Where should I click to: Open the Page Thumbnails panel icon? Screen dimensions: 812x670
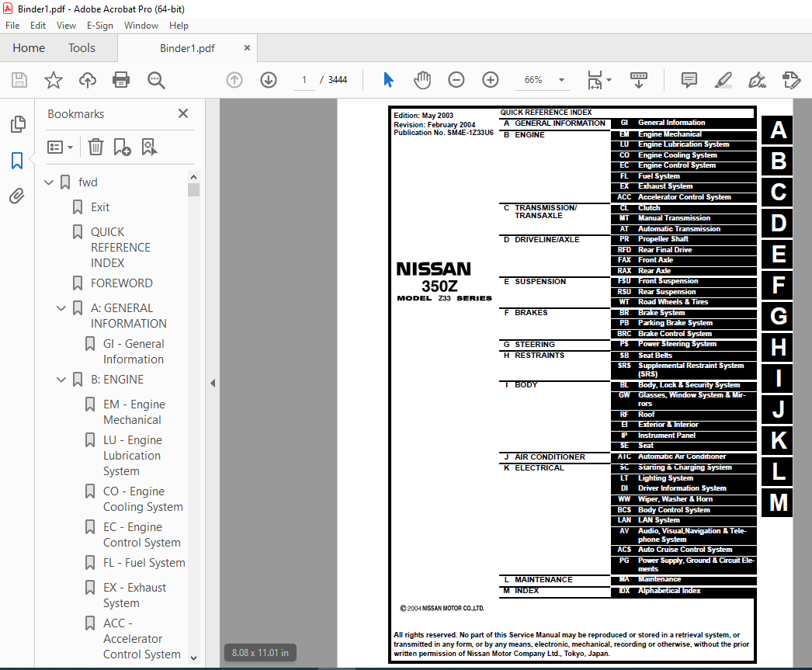17,124
